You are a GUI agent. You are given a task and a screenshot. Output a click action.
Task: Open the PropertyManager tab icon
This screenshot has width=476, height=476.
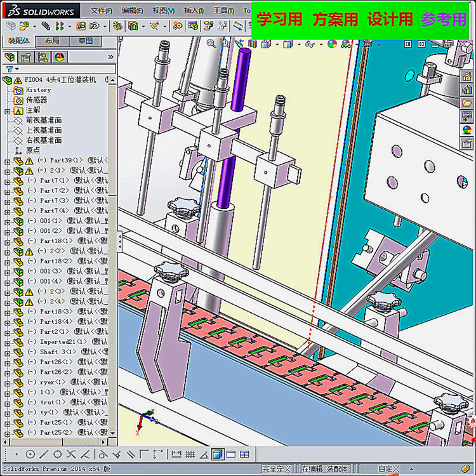click(26, 57)
